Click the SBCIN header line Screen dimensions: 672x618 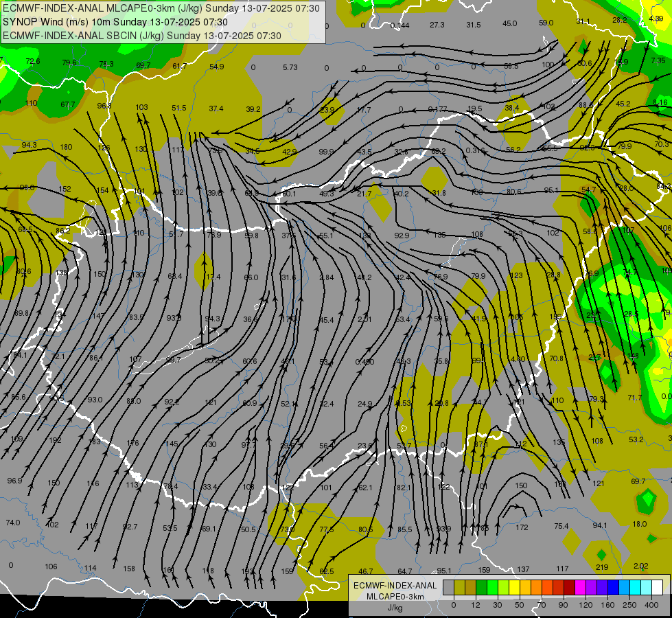point(142,36)
